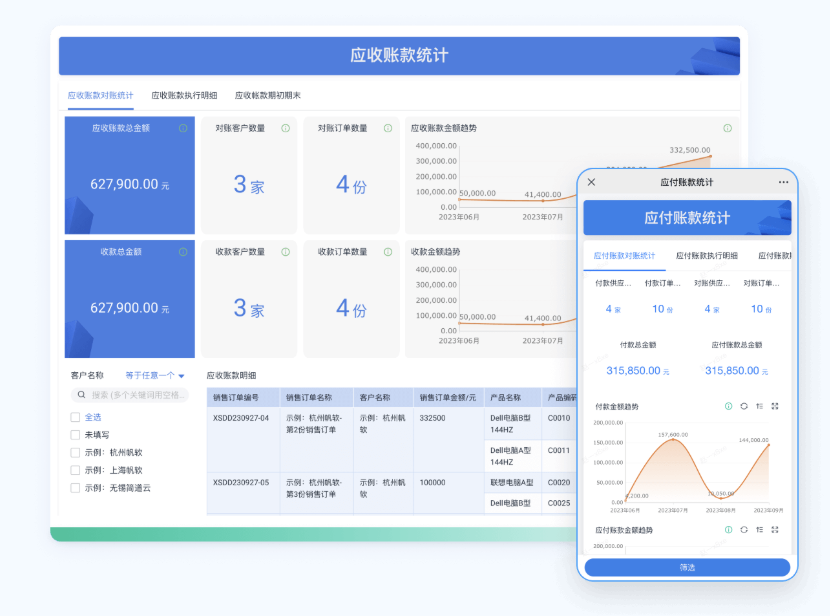Check the 未填写 checkbox
This screenshot has height=616, width=830.
75,435
